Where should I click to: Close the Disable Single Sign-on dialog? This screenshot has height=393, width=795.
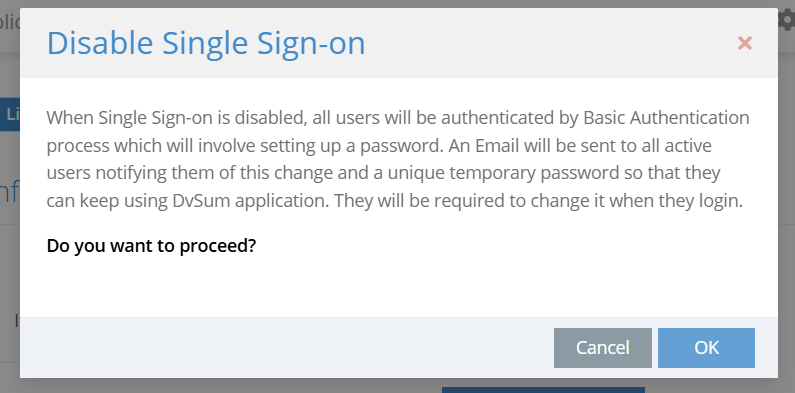tap(744, 43)
